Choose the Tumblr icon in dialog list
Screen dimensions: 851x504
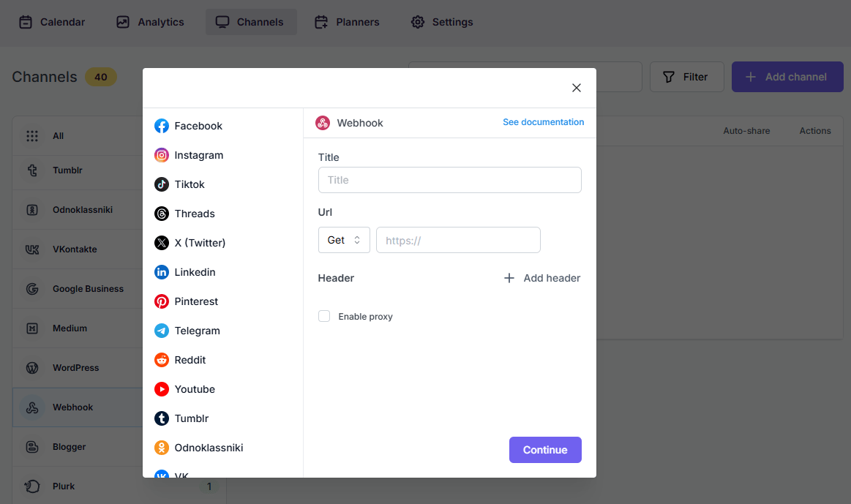(x=161, y=419)
